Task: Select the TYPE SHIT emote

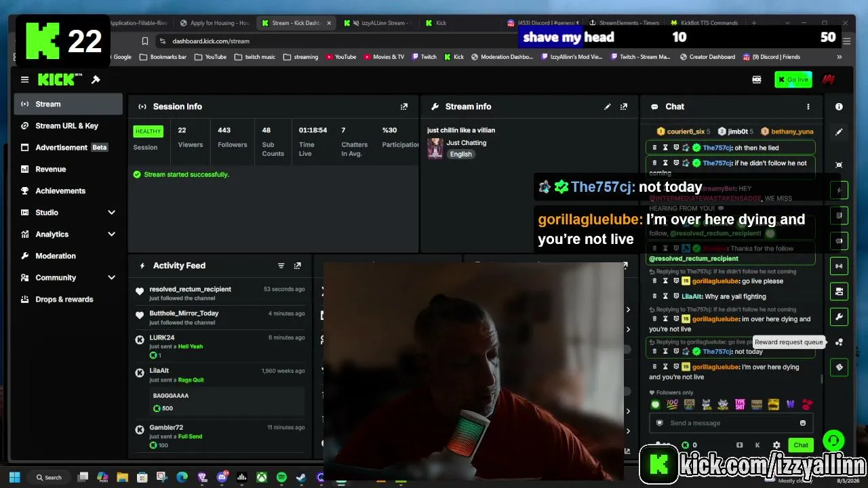Action: click(740, 405)
